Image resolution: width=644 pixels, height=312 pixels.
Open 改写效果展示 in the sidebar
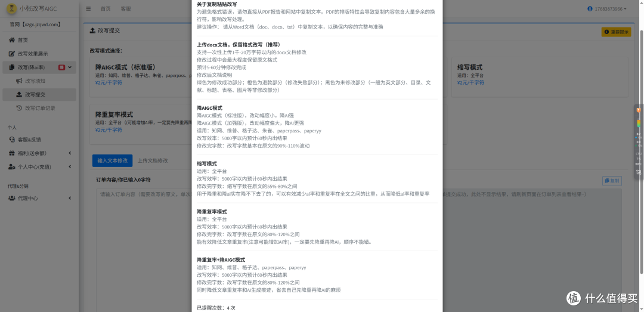[x=39, y=54]
